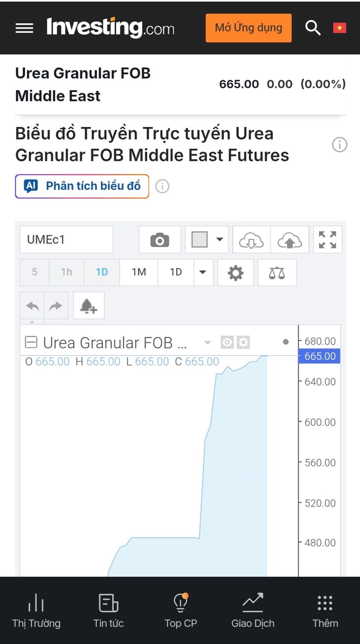Open chart settings gear icon
The image size is (360, 644).
point(236,273)
